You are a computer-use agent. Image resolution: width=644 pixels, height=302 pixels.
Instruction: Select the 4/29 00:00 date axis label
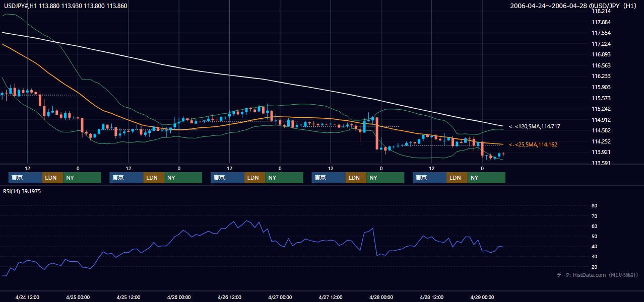482,297
